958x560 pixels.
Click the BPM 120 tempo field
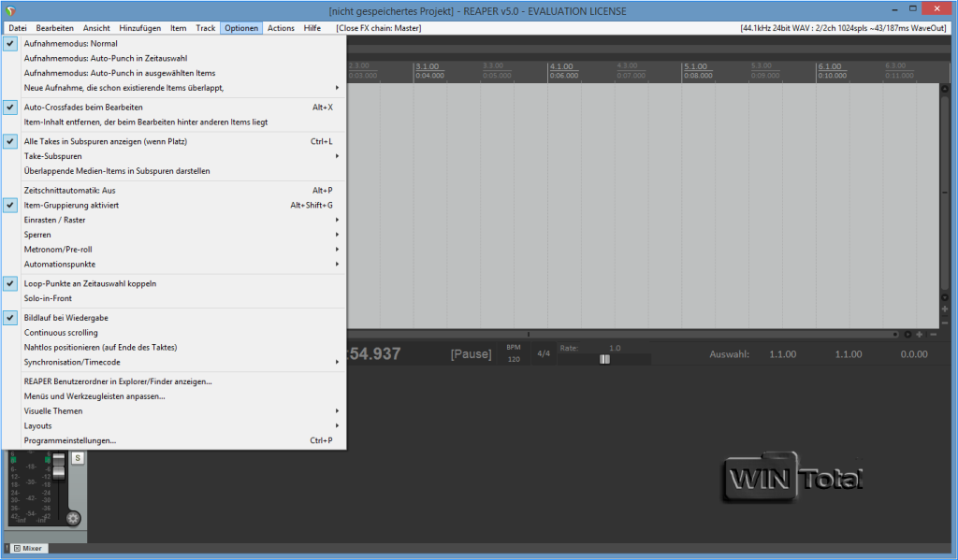click(x=514, y=353)
